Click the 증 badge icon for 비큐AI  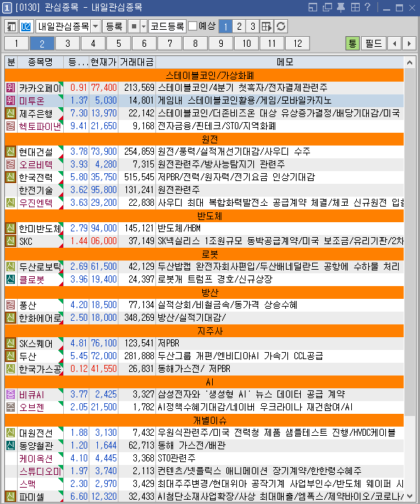[x=11, y=395]
